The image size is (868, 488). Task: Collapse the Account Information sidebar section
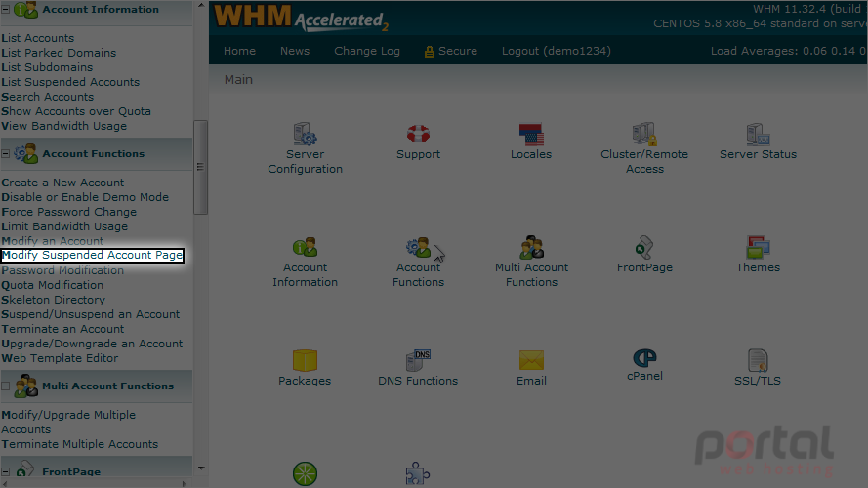click(6, 10)
